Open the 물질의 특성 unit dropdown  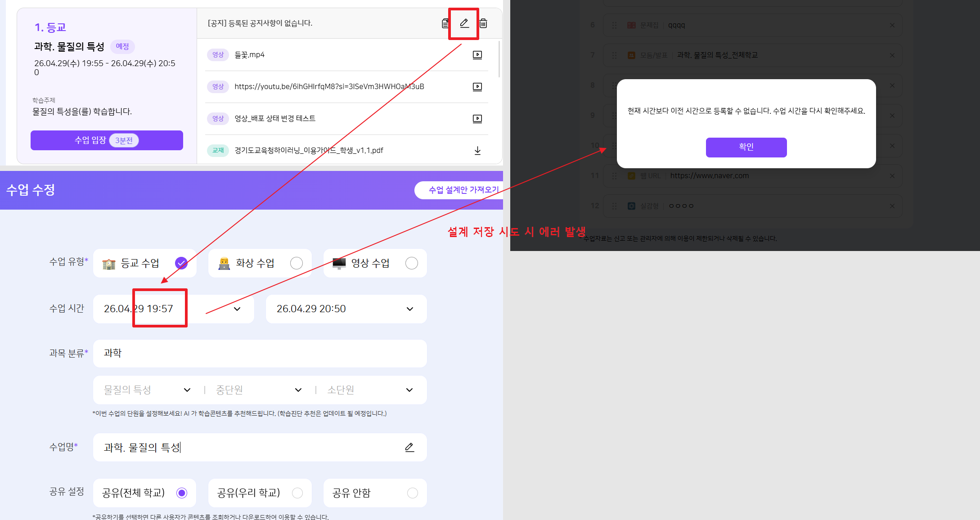(187, 390)
